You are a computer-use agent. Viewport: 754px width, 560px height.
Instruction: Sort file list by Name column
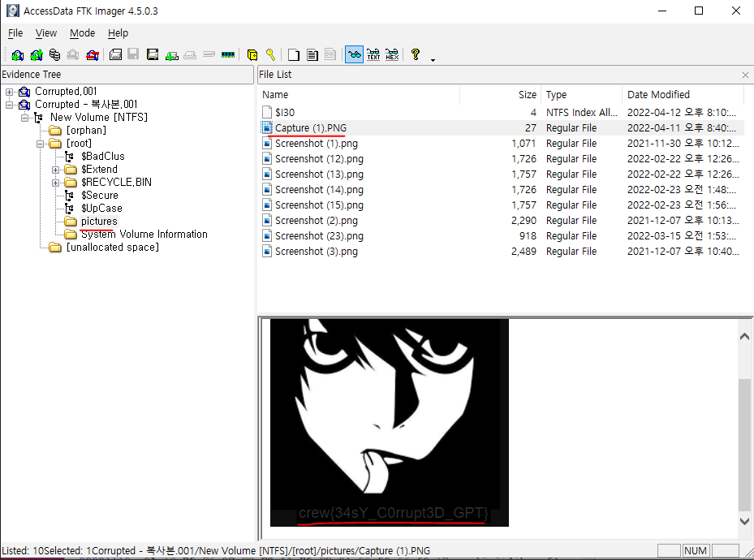pos(358,95)
